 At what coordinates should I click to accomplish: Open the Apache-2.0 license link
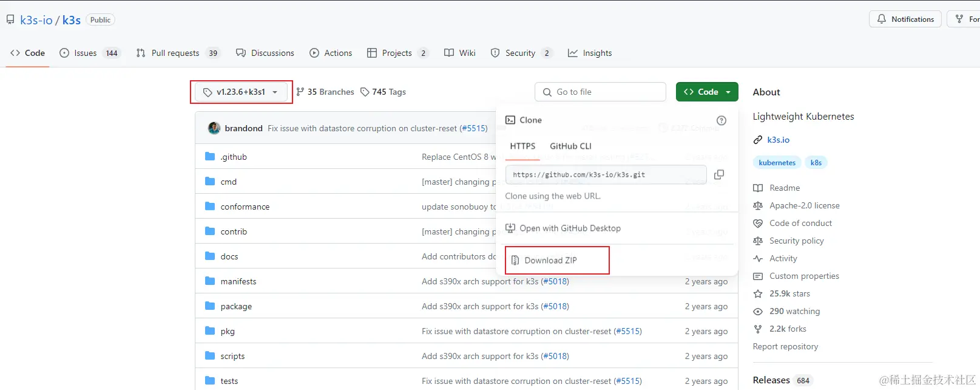pyautogui.click(x=805, y=205)
